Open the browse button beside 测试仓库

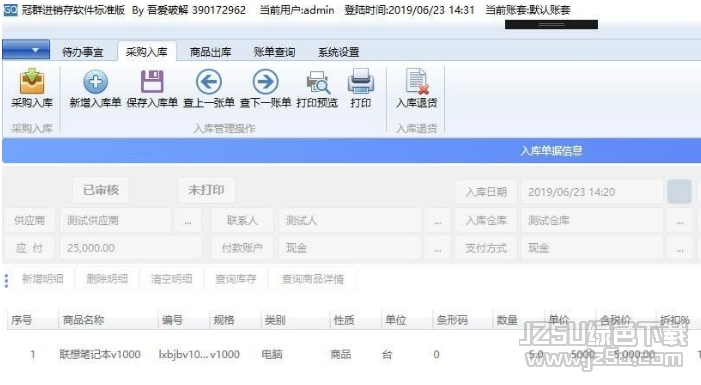(x=680, y=220)
